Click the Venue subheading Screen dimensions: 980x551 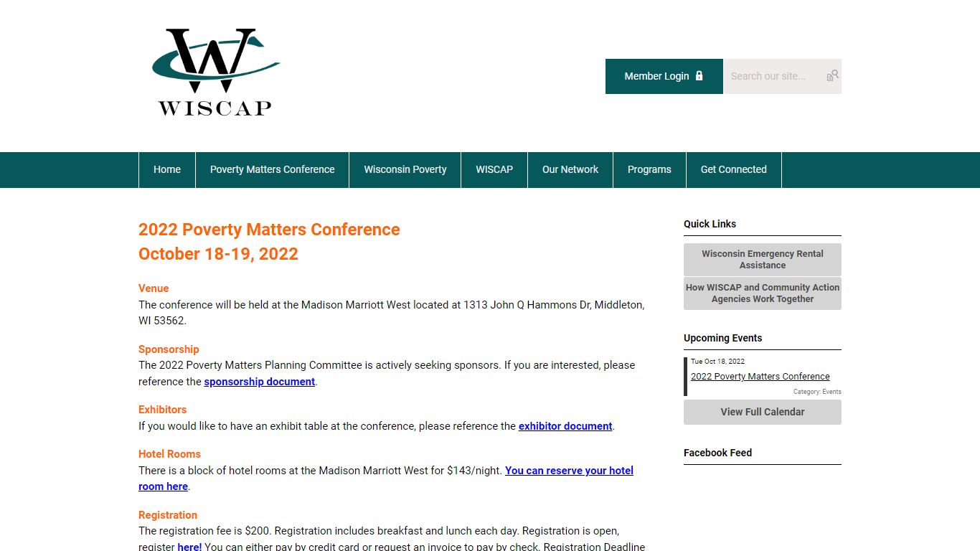(x=154, y=288)
